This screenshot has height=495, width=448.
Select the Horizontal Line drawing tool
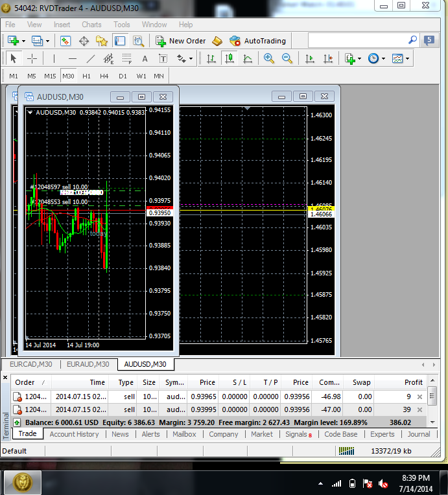coord(73,59)
